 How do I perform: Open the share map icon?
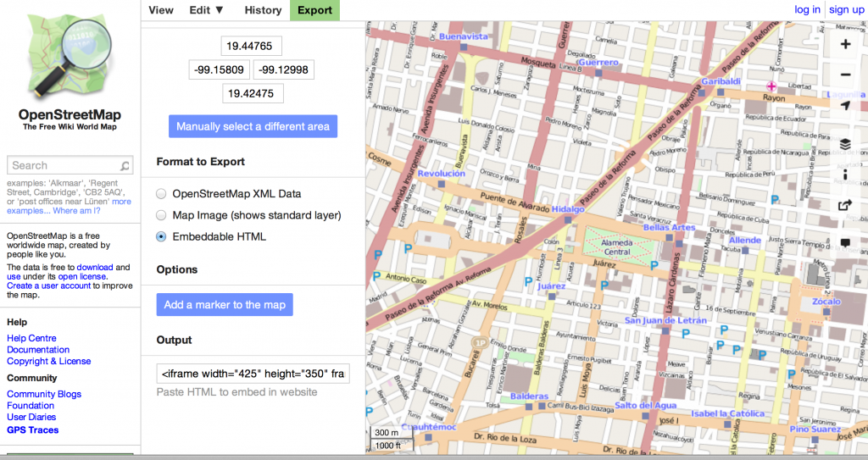[845, 205]
